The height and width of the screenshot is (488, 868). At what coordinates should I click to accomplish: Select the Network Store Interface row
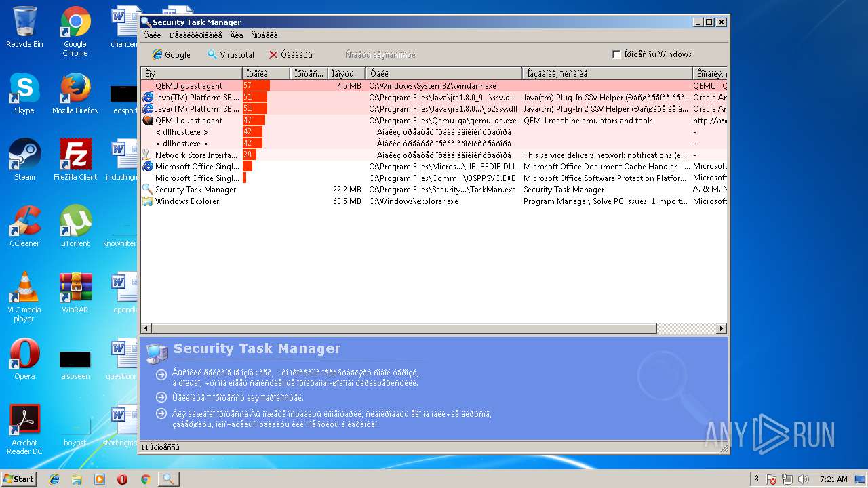434,155
